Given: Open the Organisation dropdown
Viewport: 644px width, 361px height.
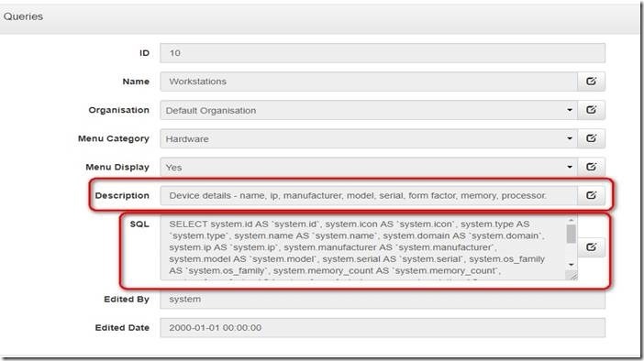Looking at the screenshot, I should (x=369, y=110).
